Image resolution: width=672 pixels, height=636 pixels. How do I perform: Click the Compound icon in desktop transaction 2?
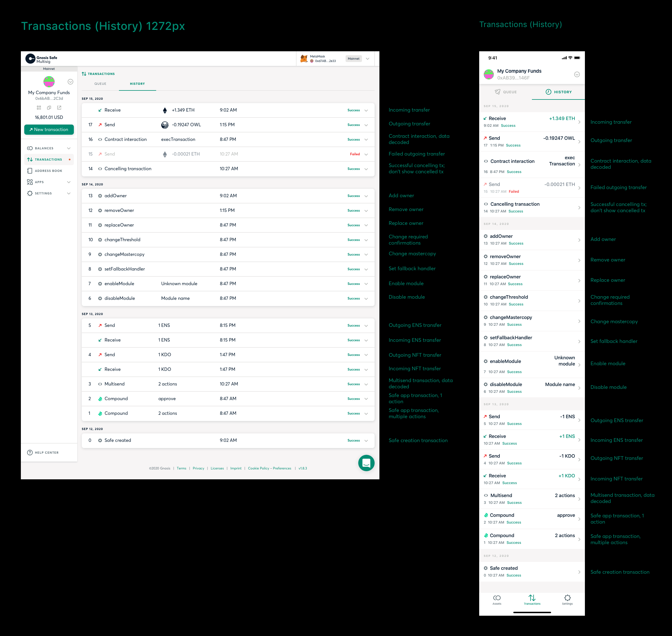coord(100,399)
